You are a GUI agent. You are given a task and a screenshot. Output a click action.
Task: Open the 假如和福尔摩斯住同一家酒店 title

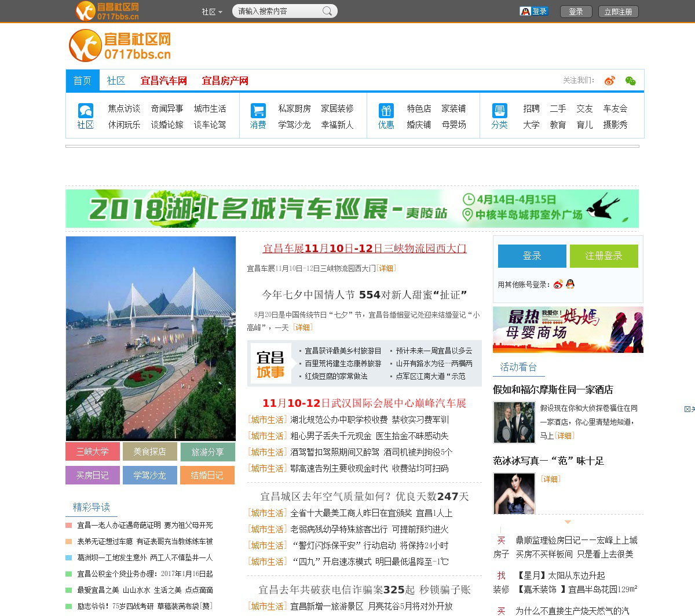coord(553,390)
